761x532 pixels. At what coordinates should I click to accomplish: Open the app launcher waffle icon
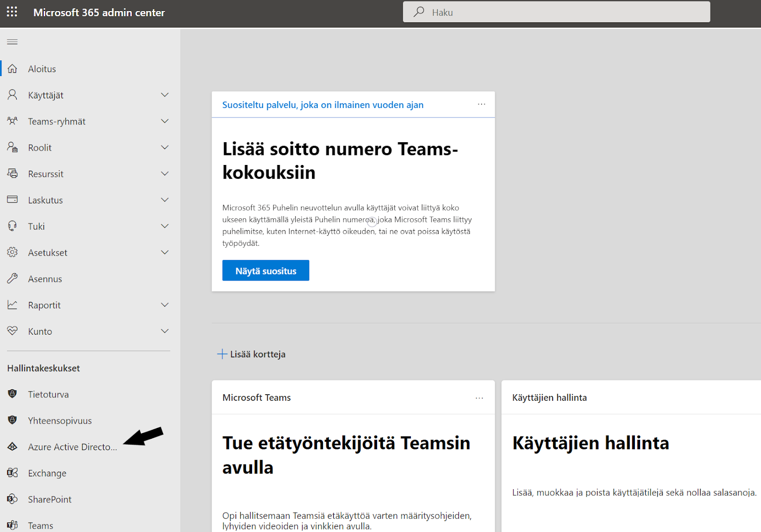click(12, 12)
